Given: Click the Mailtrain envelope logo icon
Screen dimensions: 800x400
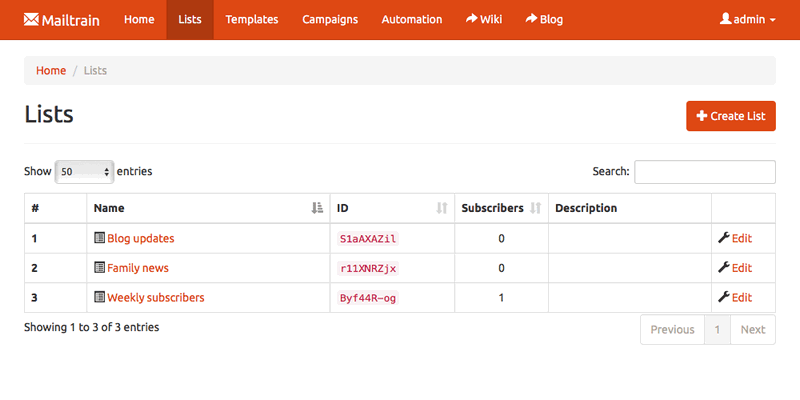Looking at the screenshot, I should [31, 19].
